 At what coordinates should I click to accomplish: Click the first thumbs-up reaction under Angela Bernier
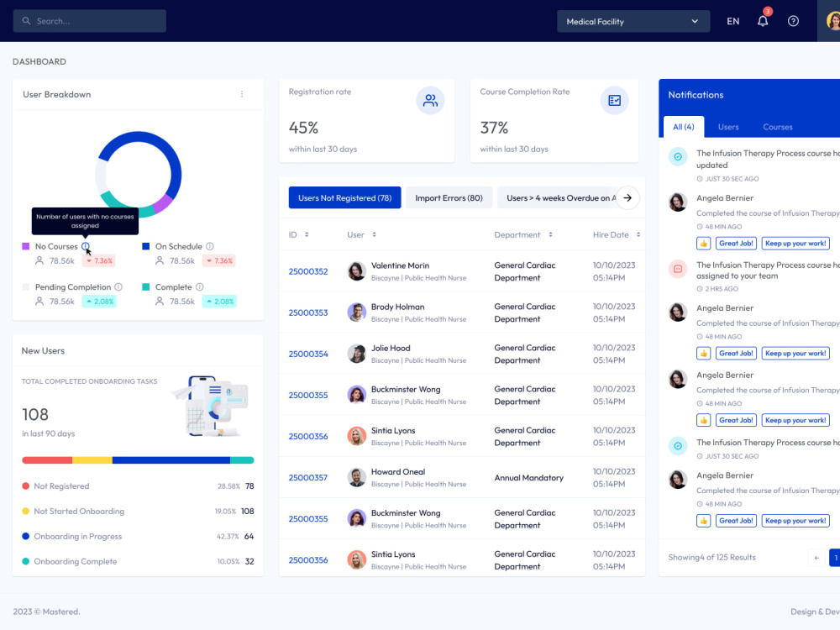[x=703, y=244]
